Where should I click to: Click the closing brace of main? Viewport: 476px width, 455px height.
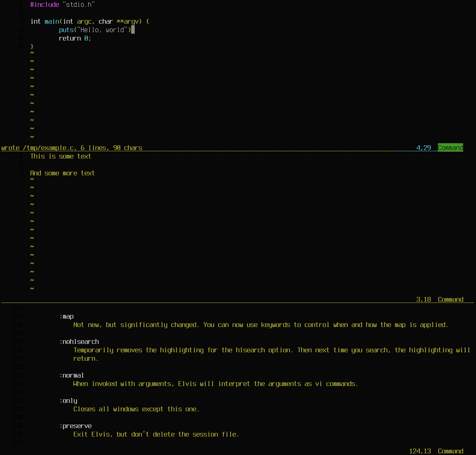click(x=32, y=47)
